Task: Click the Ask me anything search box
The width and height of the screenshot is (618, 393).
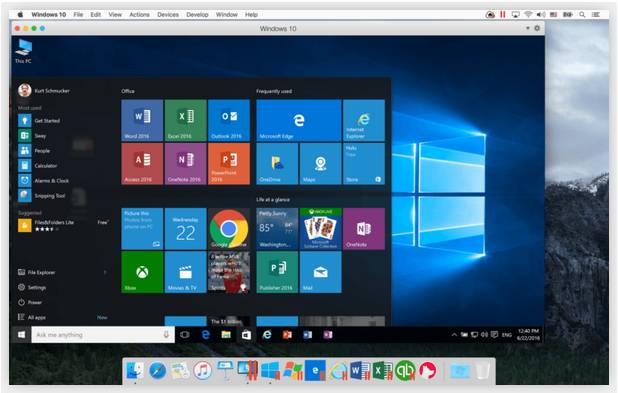Action: point(103,335)
